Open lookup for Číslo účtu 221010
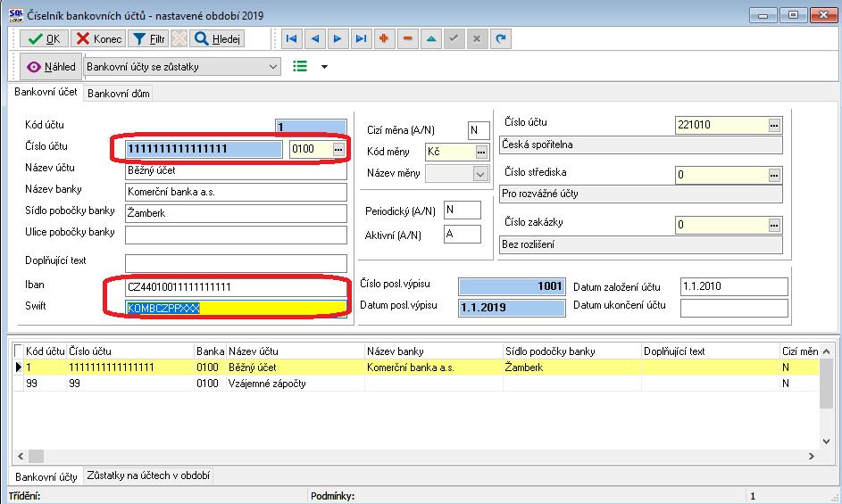Screen dimensions: 842x504 coord(774,125)
